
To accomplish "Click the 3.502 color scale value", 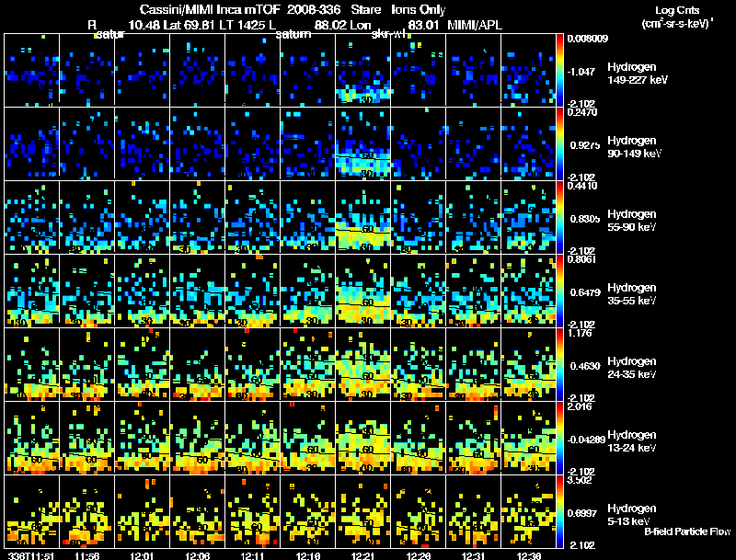I will pyautogui.click(x=580, y=480).
